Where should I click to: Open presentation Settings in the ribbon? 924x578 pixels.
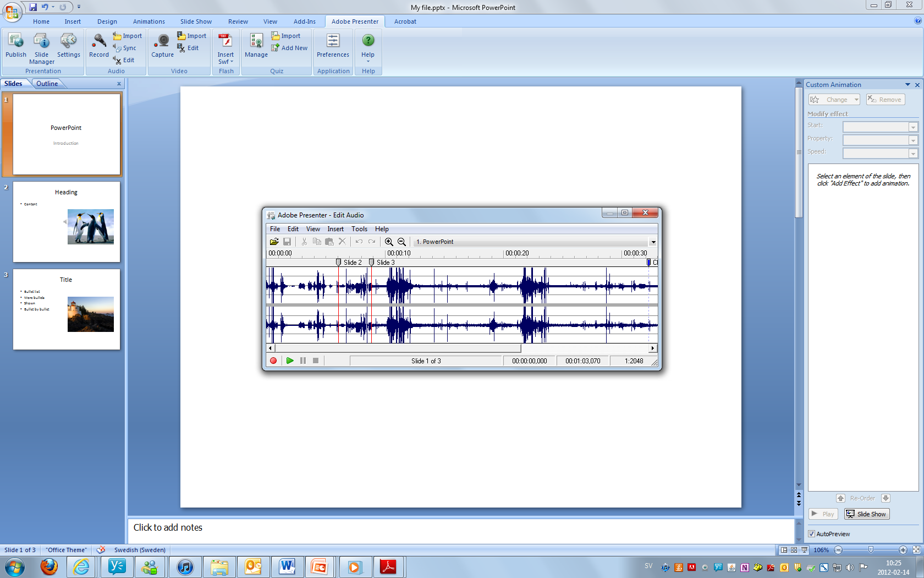point(68,45)
